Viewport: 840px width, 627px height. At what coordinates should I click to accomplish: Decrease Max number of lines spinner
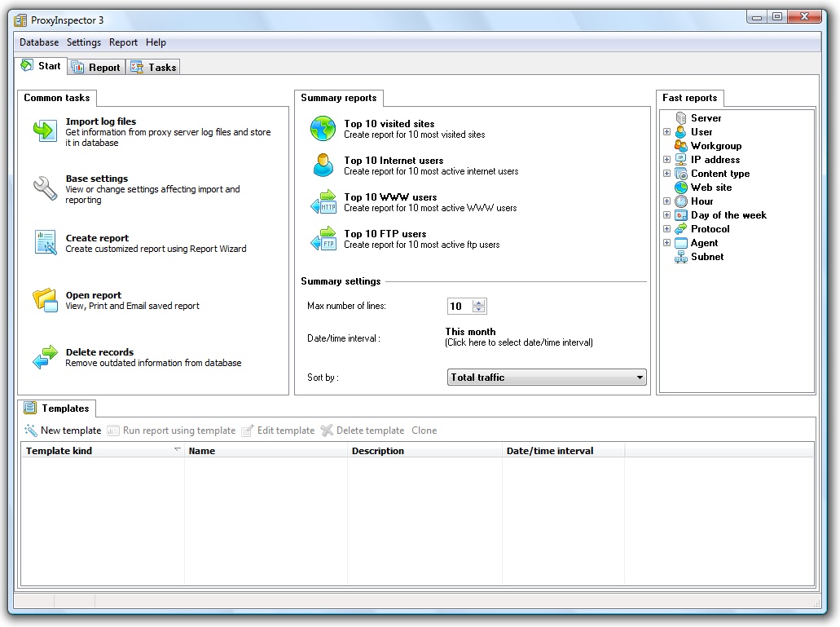[479, 309]
